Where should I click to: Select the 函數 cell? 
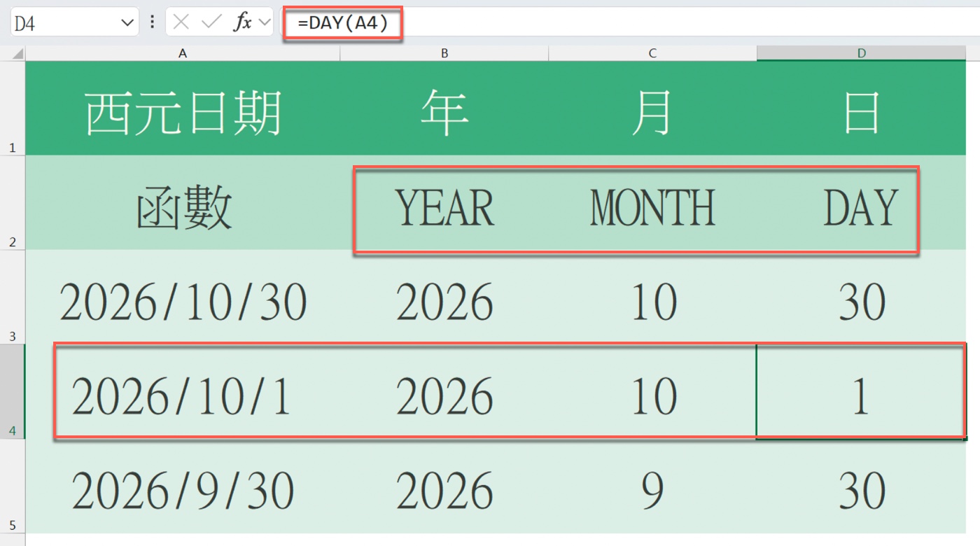(x=183, y=202)
